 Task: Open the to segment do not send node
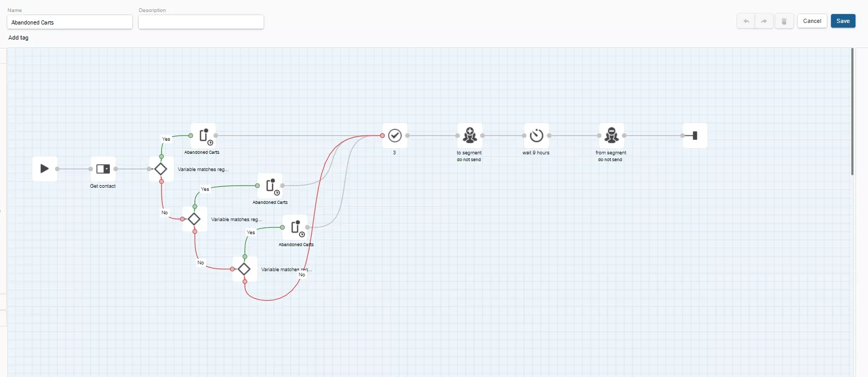tap(470, 136)
